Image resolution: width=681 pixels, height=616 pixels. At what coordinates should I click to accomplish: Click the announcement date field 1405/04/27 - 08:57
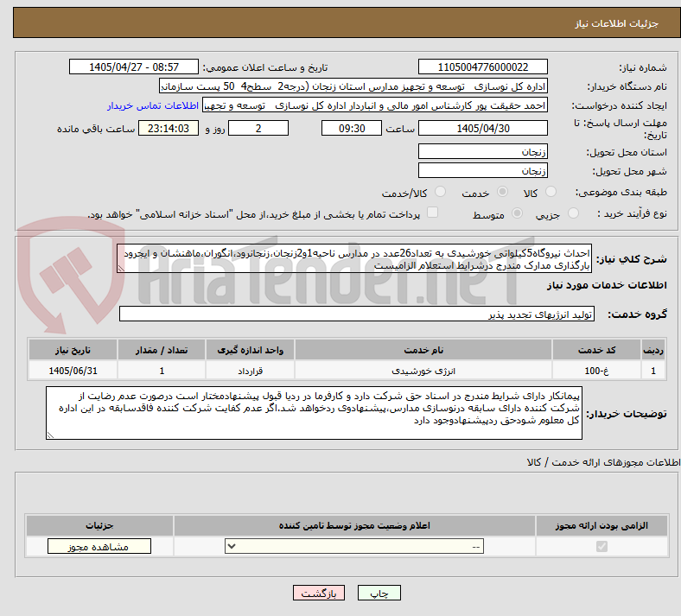(134, 67)
